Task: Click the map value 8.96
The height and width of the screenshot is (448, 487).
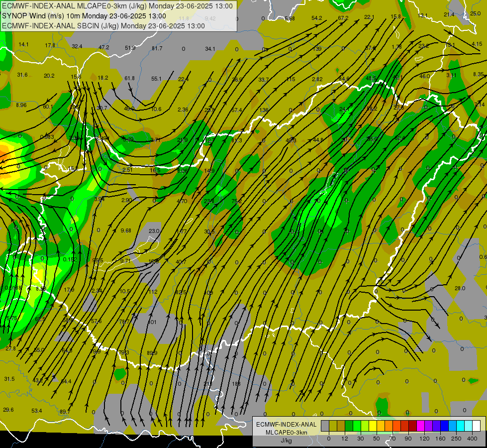Action: (21, 105)
